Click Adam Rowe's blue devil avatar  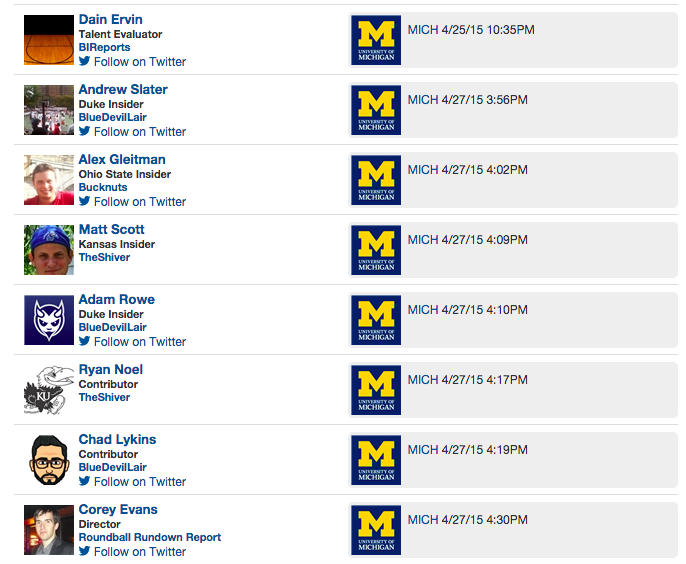click(x=49, y=320)
